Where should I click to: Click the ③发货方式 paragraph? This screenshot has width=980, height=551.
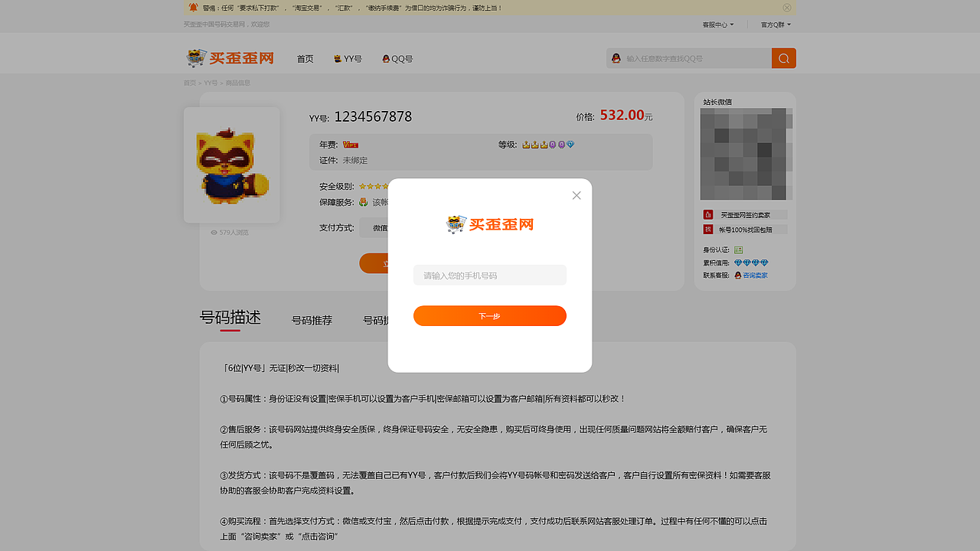point(495,483)
